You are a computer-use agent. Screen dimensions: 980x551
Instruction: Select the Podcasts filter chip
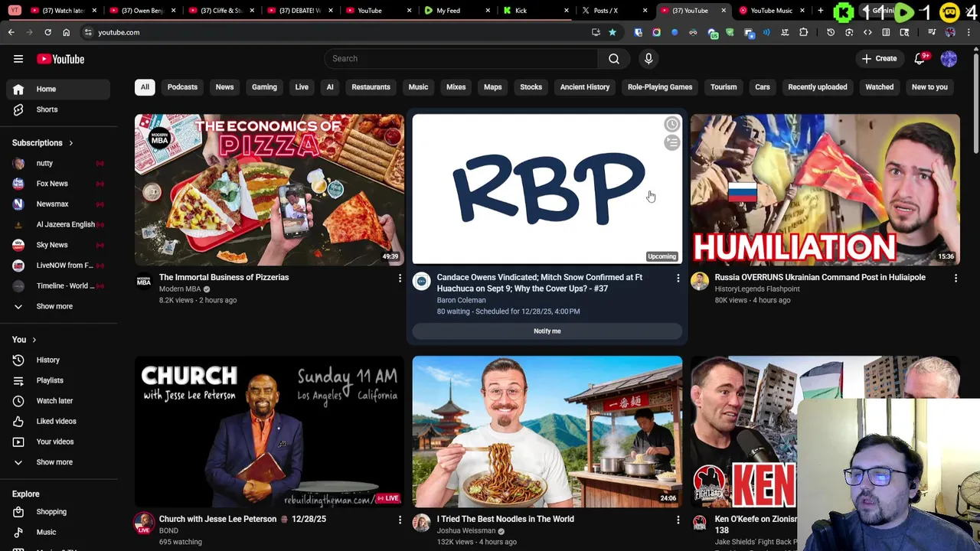coord(182,87)
